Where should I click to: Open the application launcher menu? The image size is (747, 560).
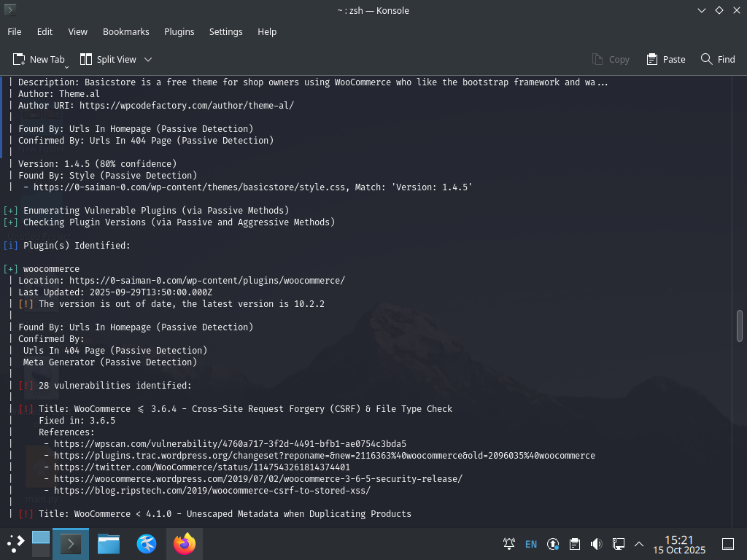click(15, 544)
